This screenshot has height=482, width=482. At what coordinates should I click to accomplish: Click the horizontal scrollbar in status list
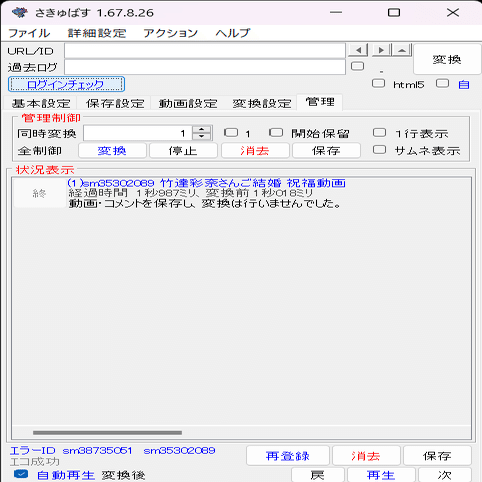click(107, 433)
